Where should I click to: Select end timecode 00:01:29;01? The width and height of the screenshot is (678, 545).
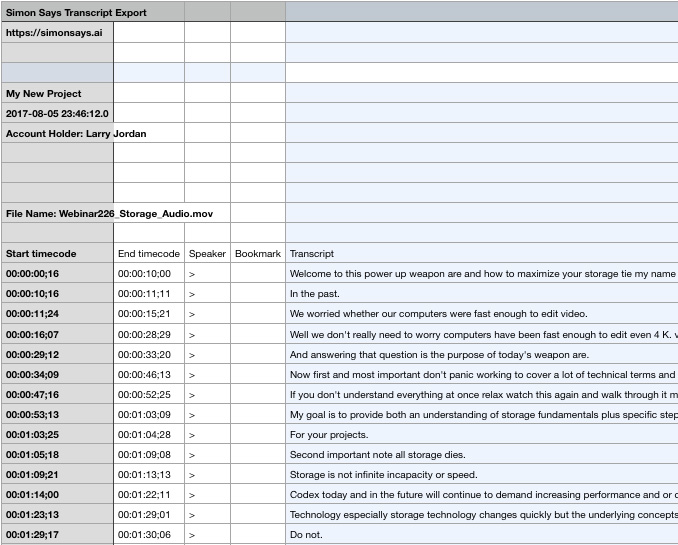149,514
